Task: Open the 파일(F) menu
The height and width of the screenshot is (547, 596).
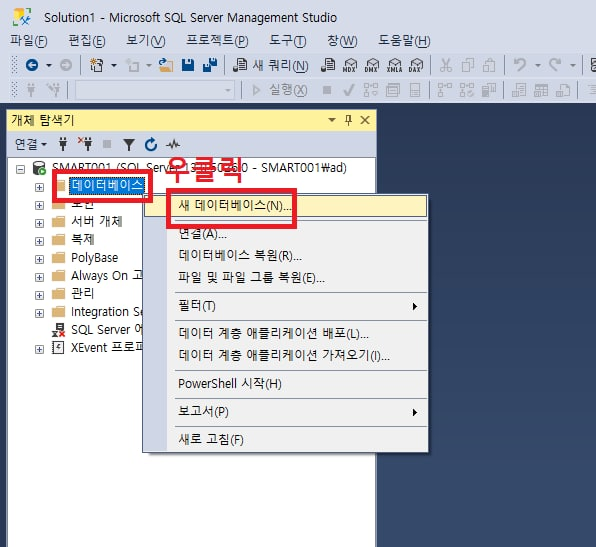Action: [29, 41]
